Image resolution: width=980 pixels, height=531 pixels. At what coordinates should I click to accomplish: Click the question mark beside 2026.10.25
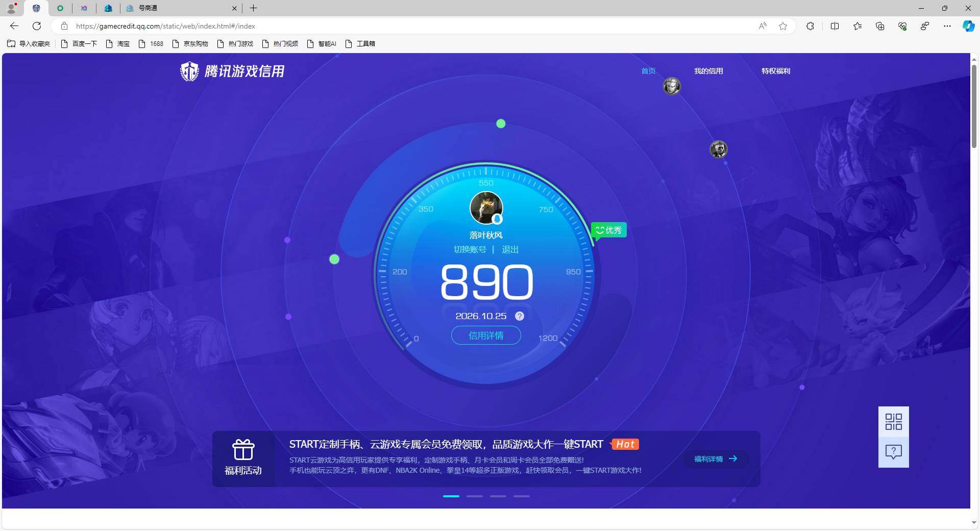pos(520,316)
